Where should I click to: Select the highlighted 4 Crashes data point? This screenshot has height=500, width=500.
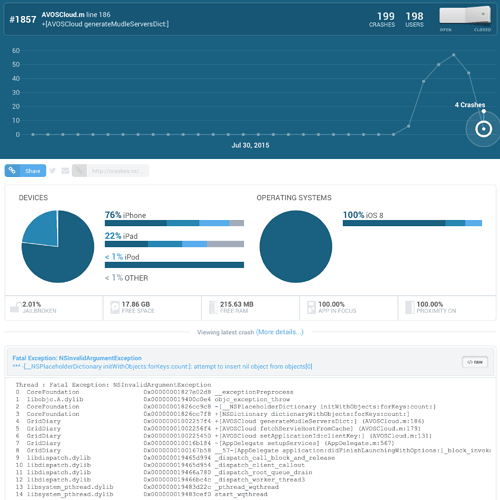(x=483, y=129)
